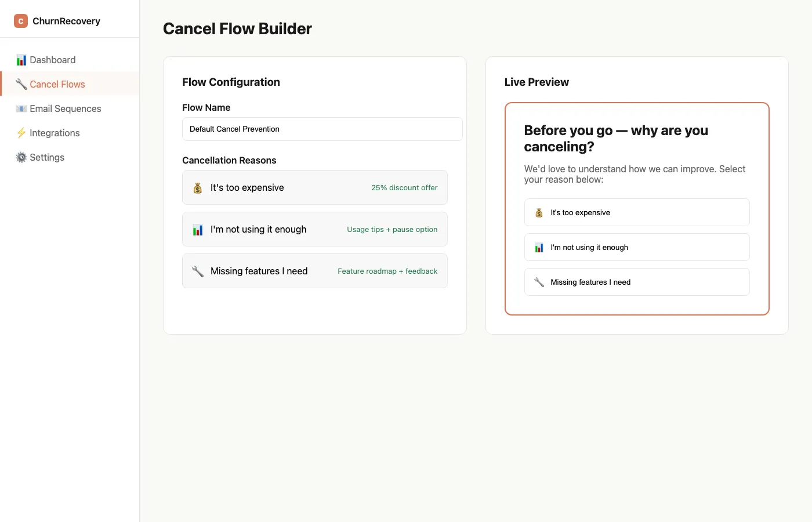This screenshot has width=812, height=522.
Task: Click 'Feature roadmap + feedback' text
Action: point(387,271)
